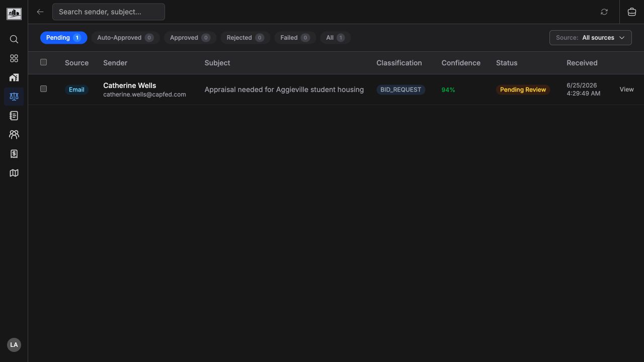Click the app logo in sidebar
The height and width of the screenshot is (362, 644).
point(14,13)
